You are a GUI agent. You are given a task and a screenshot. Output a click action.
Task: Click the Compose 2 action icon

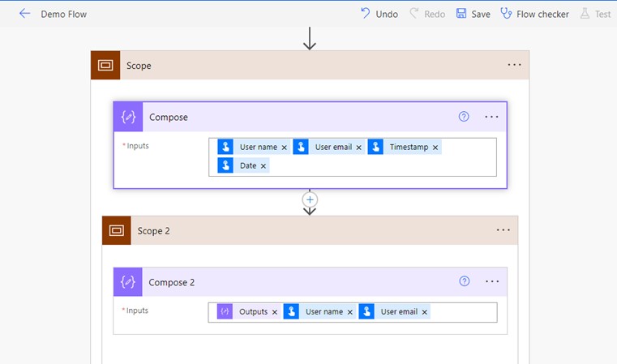pyautogui.click(x=128, y=282)
